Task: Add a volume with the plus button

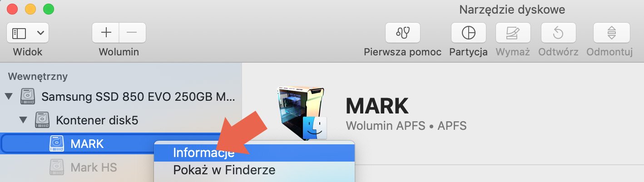Action: (x=106, y=33)
